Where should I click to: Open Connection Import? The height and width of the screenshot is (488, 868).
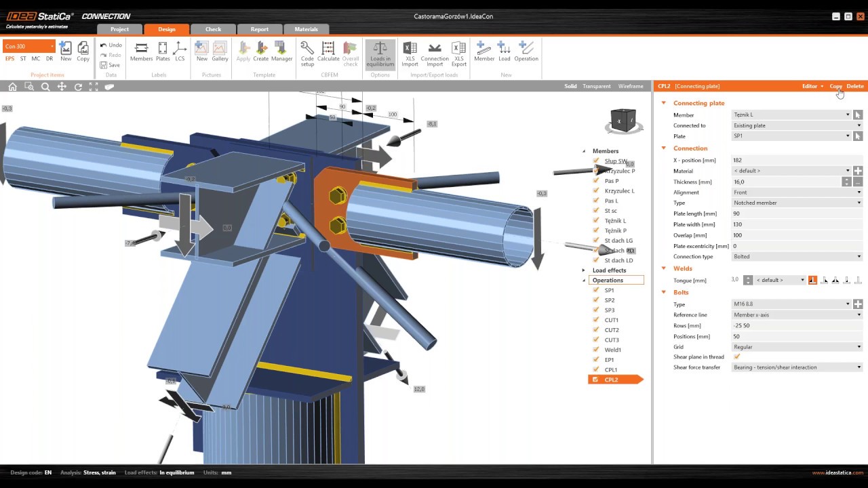coord(435,54)
